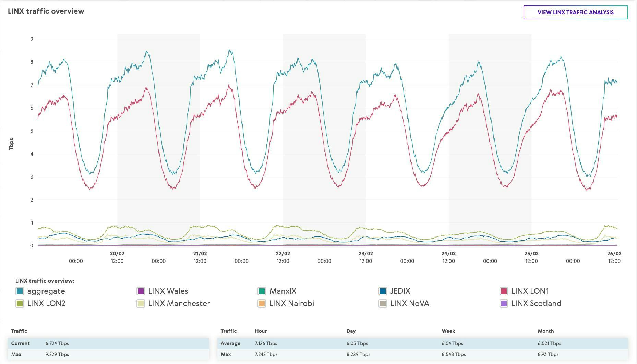Click the LINX Nairobi legend label
Screen dimensions: 637x364
click(292, 304)
